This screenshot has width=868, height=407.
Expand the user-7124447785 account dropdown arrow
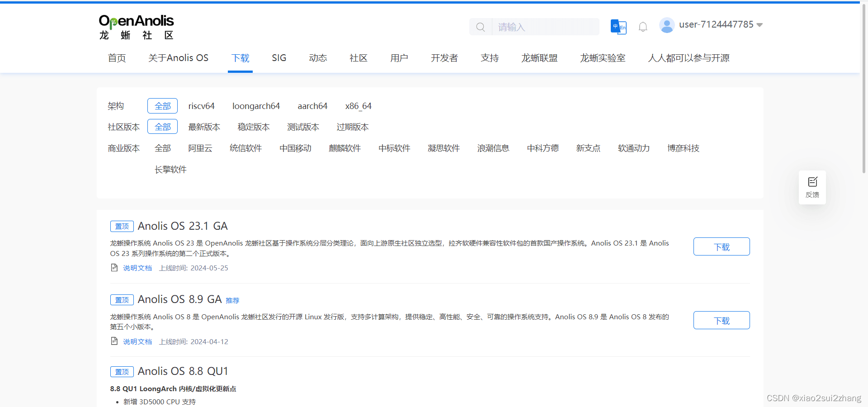(x=759, y=25)
